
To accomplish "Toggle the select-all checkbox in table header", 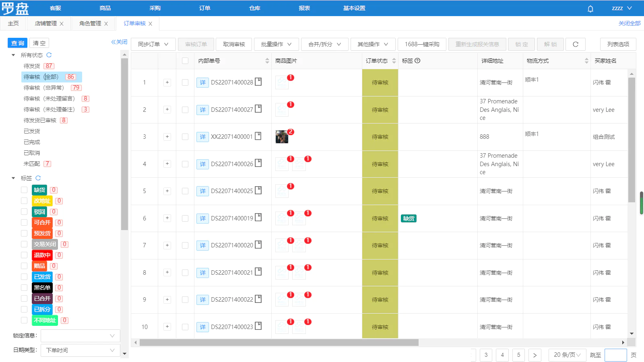I will pos(185,61).
